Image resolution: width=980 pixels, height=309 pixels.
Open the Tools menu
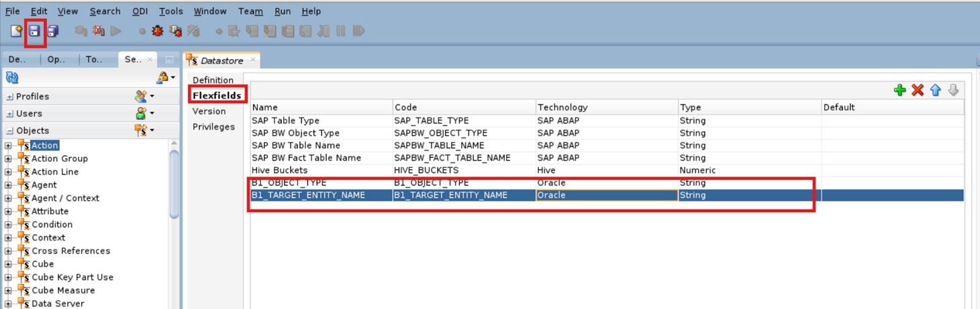pos(171,11)
